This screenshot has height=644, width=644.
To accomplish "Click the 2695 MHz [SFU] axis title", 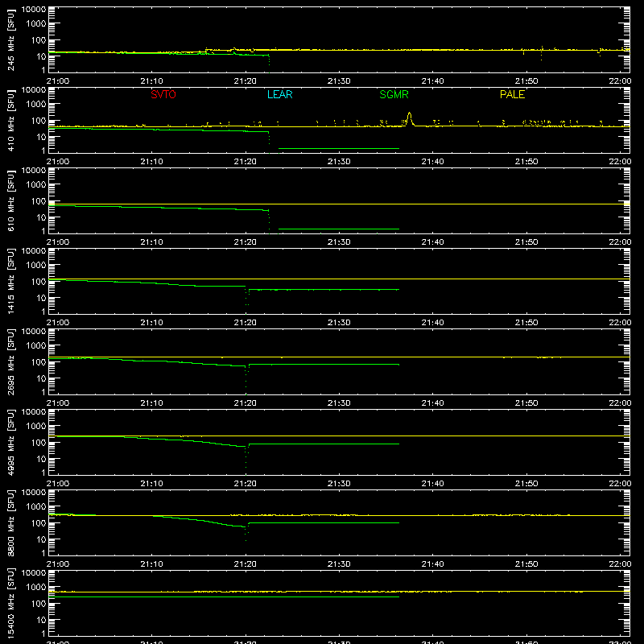I will coord(10,361).
